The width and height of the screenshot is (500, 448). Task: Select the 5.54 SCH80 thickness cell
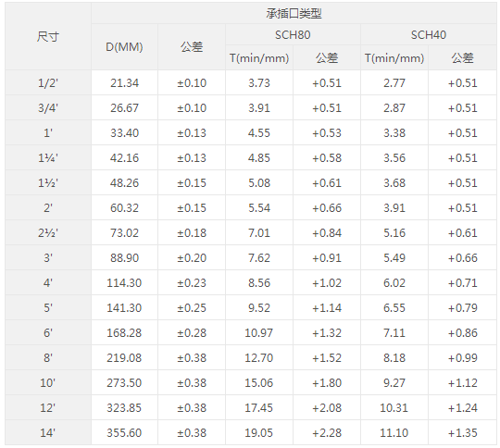(259, 208)
